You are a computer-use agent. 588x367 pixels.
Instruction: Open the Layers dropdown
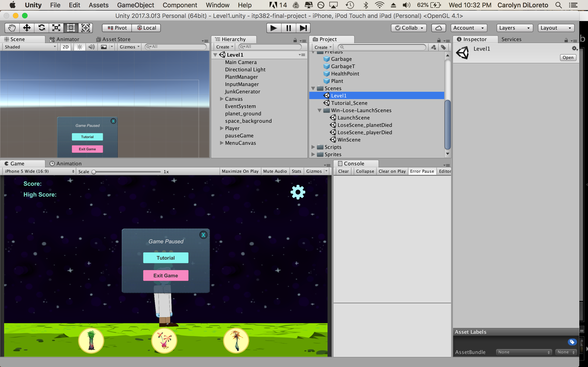pyautogui.click(x=514, y=28)
